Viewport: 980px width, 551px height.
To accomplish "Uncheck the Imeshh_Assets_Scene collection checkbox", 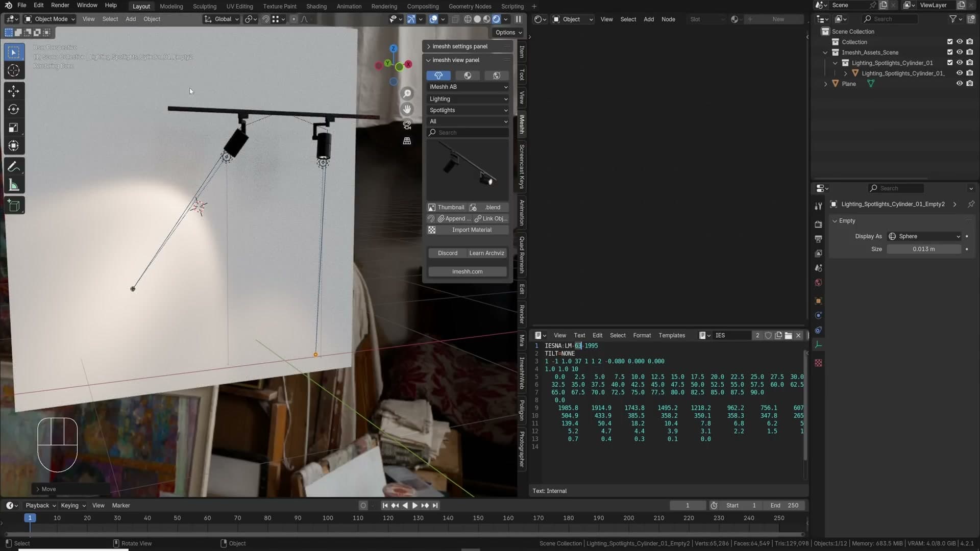I will (950, 52).
